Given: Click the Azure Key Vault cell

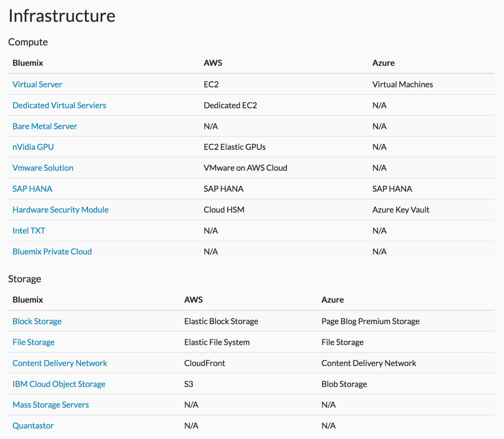Looking at the screenshot, I should (401, 209).
